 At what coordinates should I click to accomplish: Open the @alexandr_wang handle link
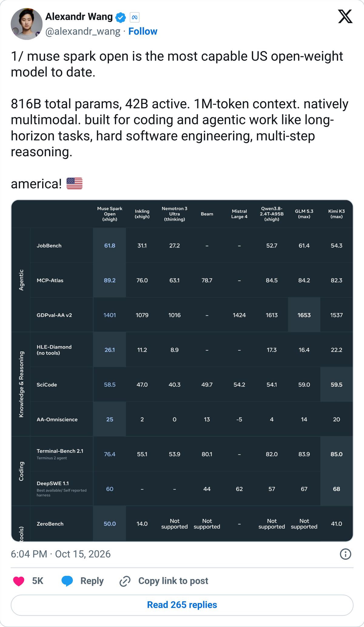click(x=83, y=31)
